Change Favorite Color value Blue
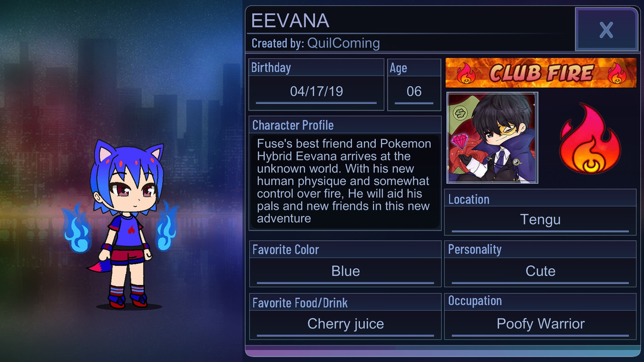The height and width of the screenshot is (362, 644). [x=346, y=271]
